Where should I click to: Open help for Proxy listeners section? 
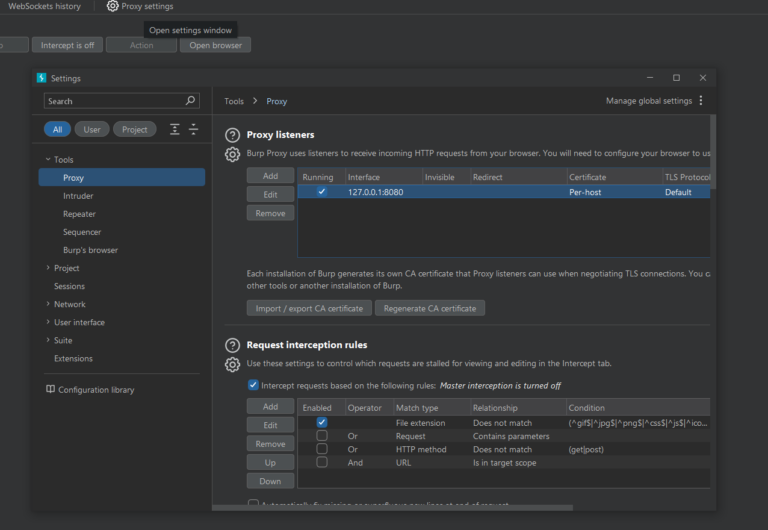pyautogui.click(x=232, y=135)
